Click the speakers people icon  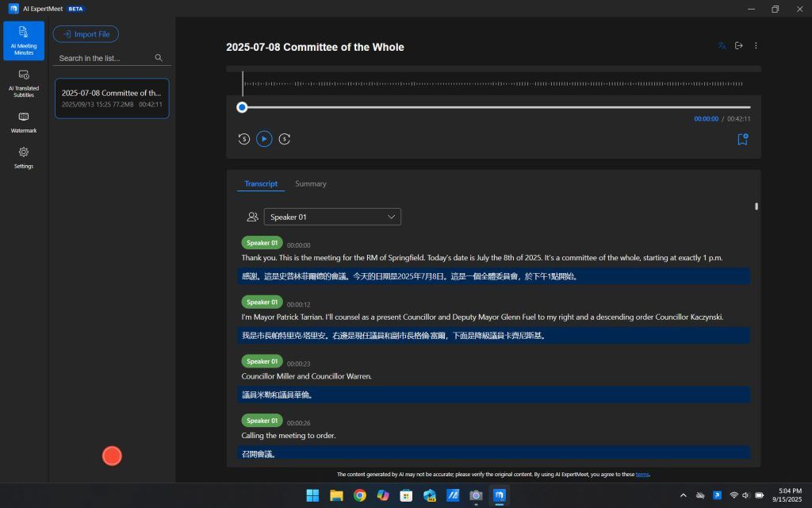pos(253,217)
